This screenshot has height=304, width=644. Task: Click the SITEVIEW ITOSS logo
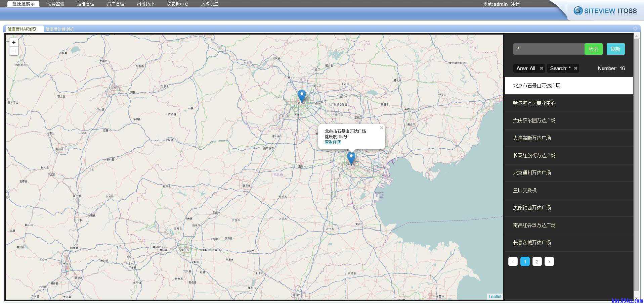click(x=605, y=11)
